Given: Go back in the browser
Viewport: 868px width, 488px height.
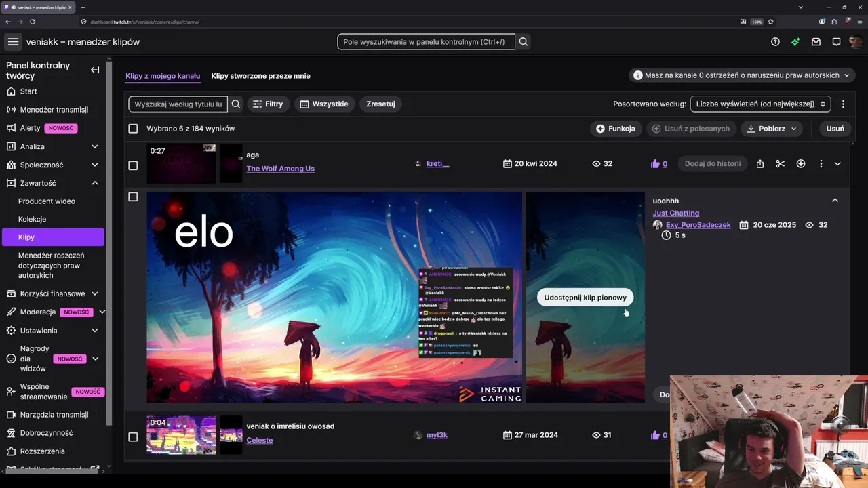Looking at the screenshot, I should coord(8,22).
